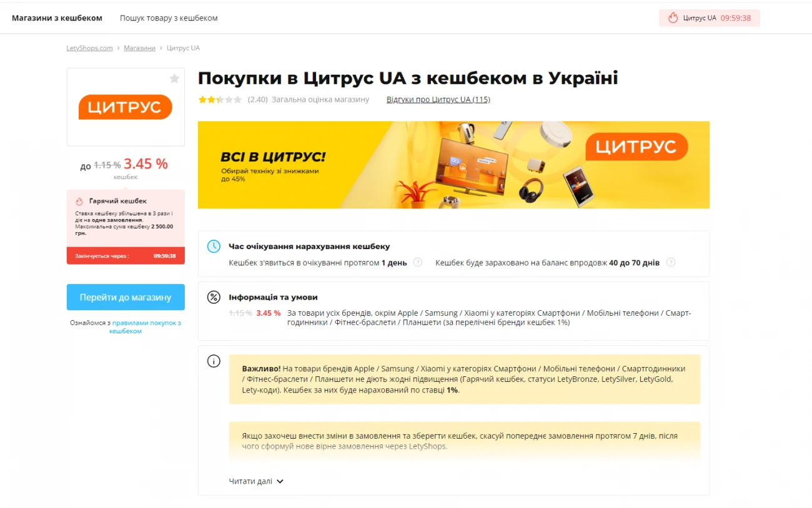Click Перейти до магазину button
Viewport: 812px width, 508px height.
point(126,297)
